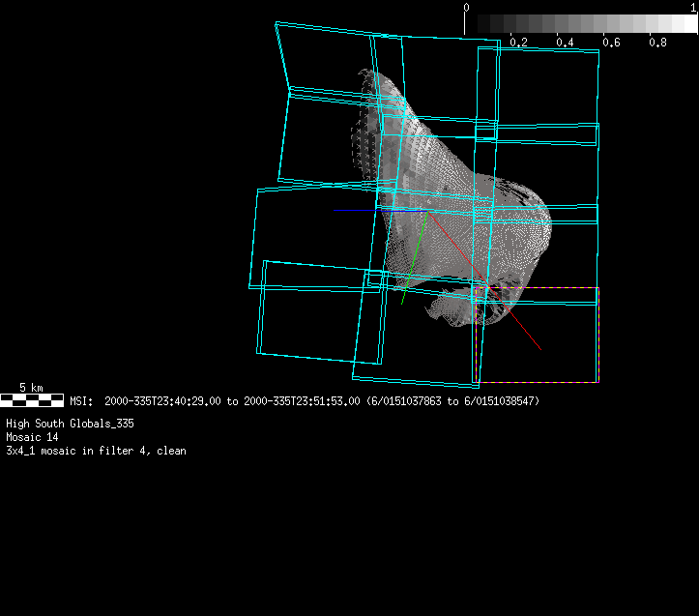This screenshot has height=616, width=699.
Task: Click the 'High South Globals_335' title text
Action: click(70, 424)
